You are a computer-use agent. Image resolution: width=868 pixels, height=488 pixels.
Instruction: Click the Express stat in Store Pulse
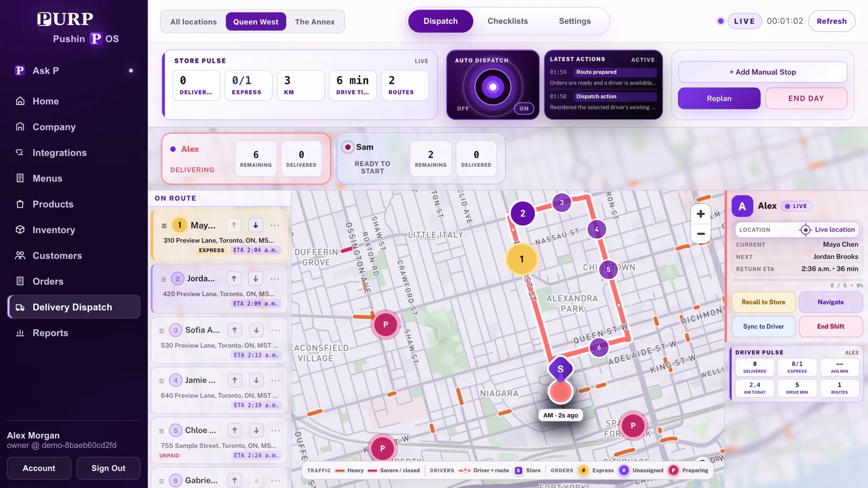[248, 85]
